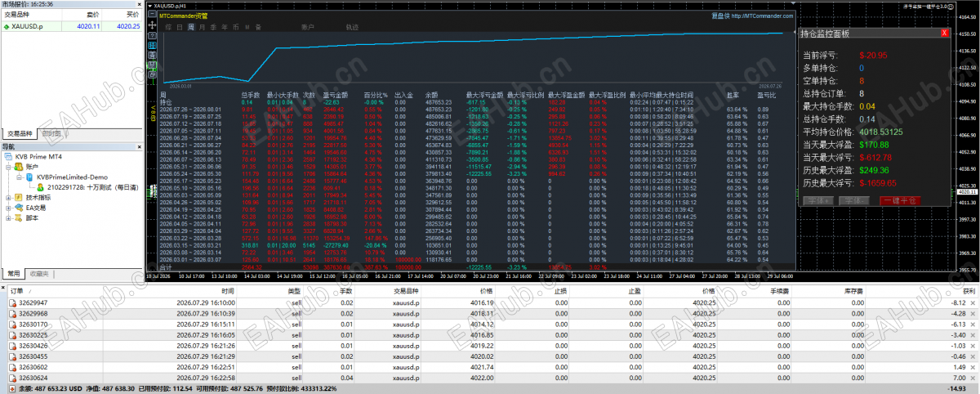Switch to the 即时图 tab
This screenshot has height=394, width=980.
click(51, 133)
